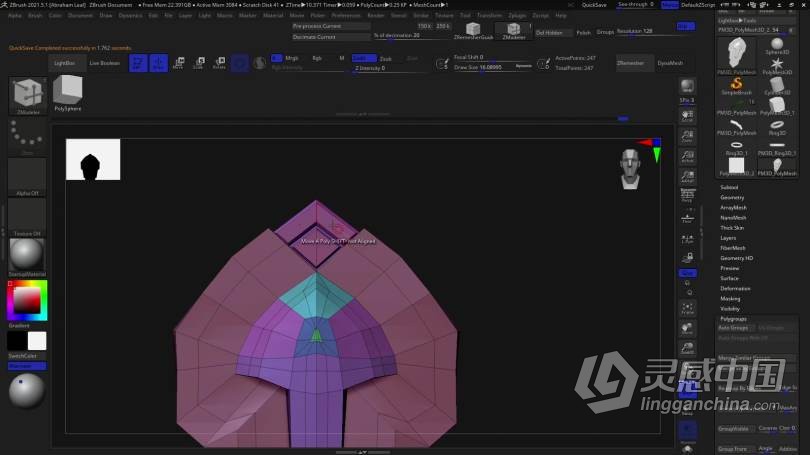Image resolution: width=810 pixels, height=455 pixels.
Task: Adjust the SPix 3 slider
Action: tap(687, 100)
